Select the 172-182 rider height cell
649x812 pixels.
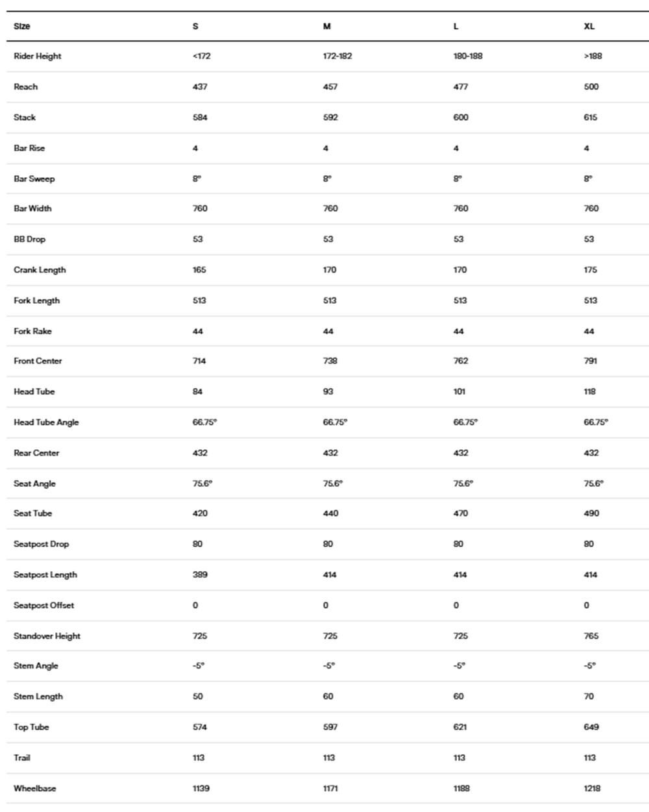click(337, 56)
